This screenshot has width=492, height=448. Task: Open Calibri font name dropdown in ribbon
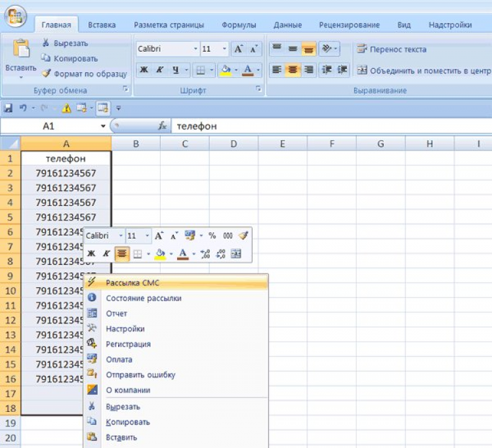coord(195,49)
